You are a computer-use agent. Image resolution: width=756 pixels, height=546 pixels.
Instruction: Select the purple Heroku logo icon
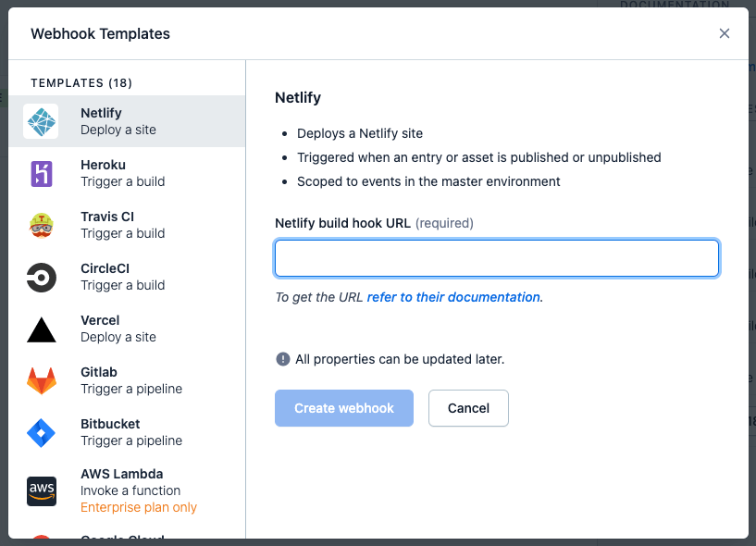click(x=42, y=174)
